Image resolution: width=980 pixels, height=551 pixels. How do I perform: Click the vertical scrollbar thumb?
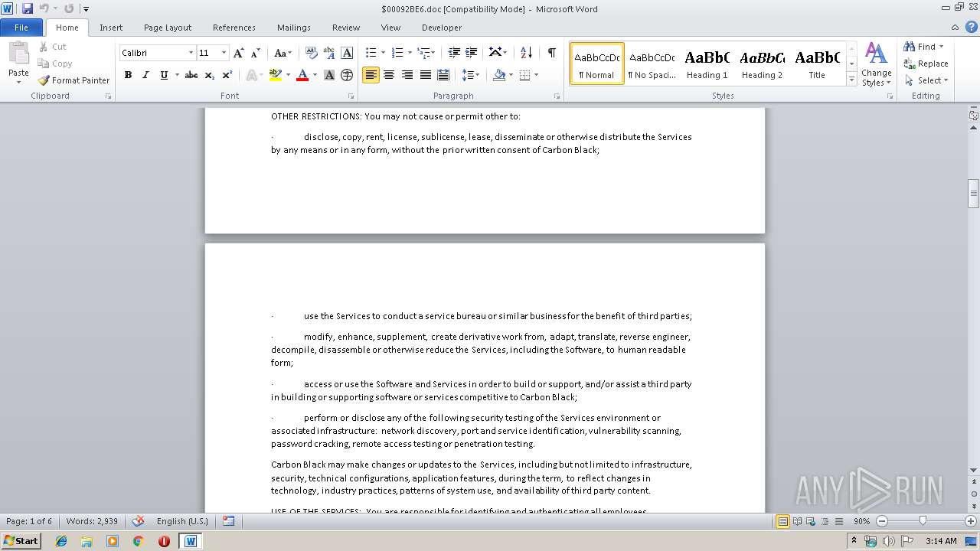pyautogui.click(x=973, y=193)
